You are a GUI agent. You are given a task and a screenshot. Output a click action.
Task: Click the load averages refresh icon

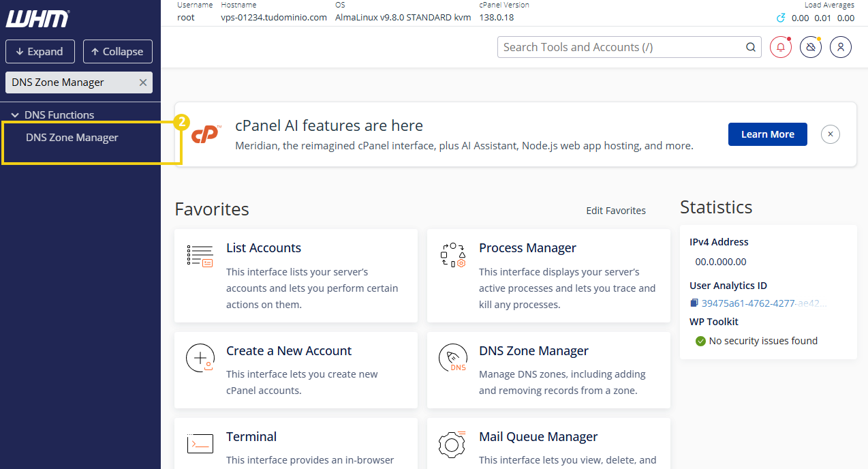pos(781,18)
